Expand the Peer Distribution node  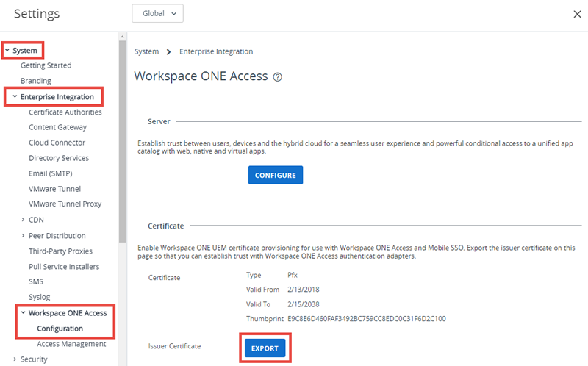23,235
